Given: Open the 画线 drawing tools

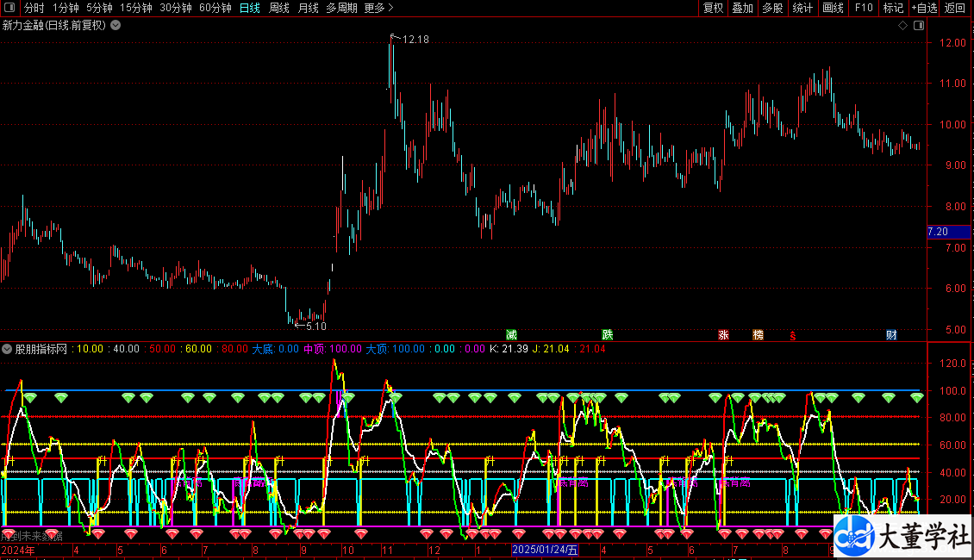Looking at the screenshot, I should tap(833, 8).
